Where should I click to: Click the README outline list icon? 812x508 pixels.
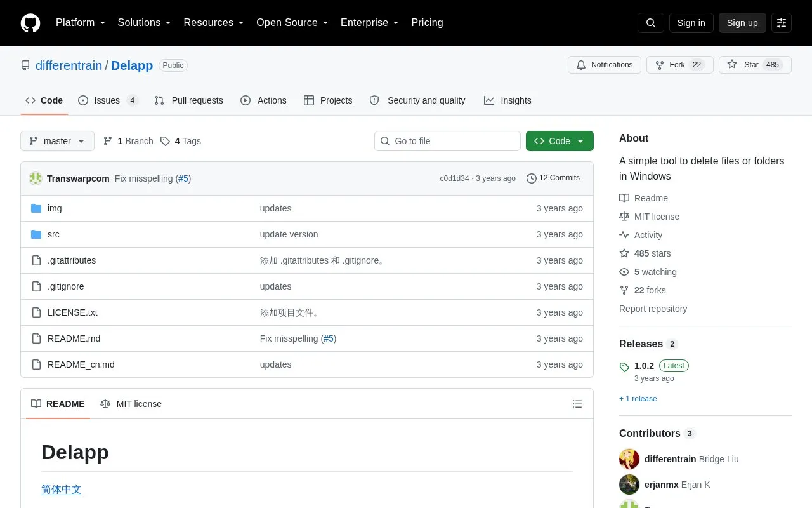(x=577, y=404)
